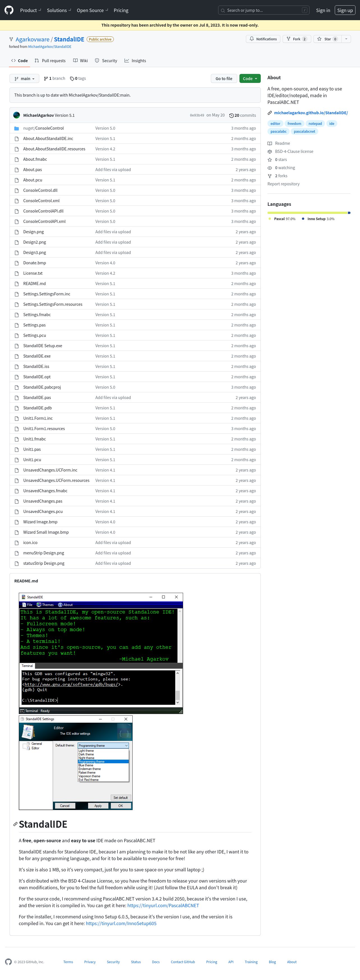Open the star lists dropdown arrow
This screenshot has width=360, height=980.
[x=346, y=39]
